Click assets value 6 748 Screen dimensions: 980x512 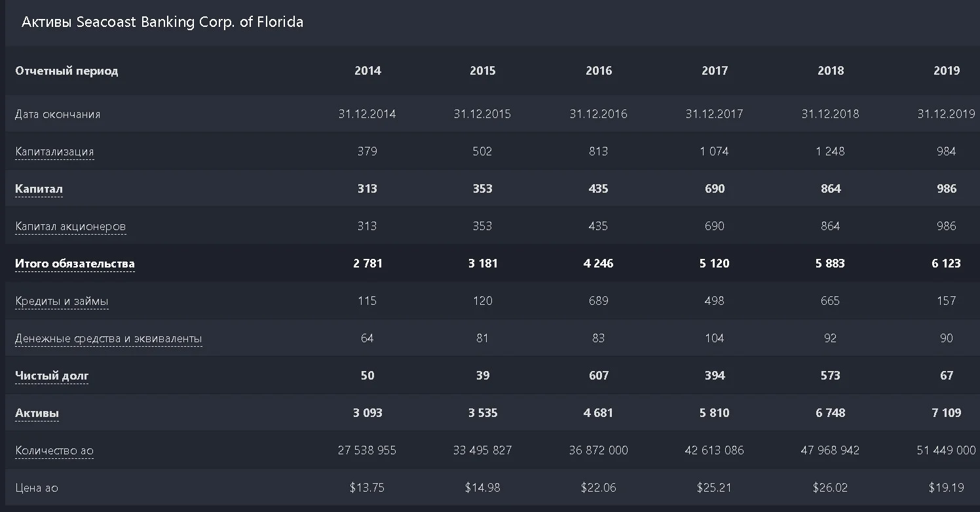click(831, 413)
